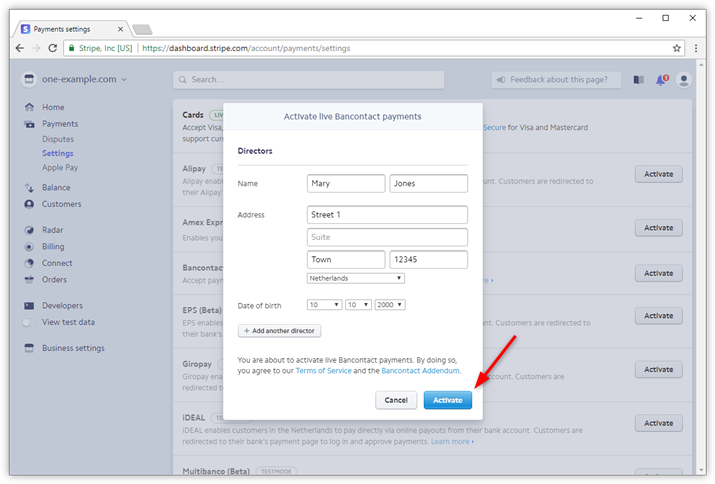This screenshot has width=715, height=484.
Task: Close the Payments settings tab
Action: pyautogui.click(x=120, y=29)
